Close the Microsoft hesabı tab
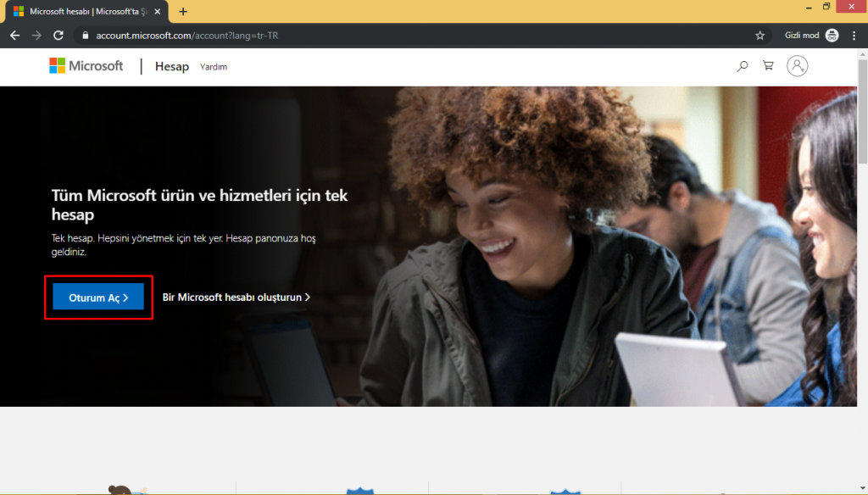Viewport: 868px width, 495px height. click(x=157, y=12)
